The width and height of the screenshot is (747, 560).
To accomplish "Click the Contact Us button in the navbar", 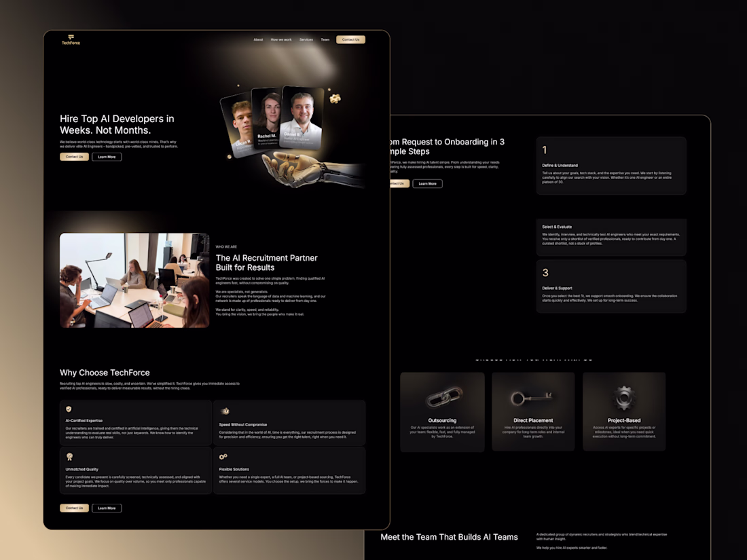I will (x=350, y=39).
